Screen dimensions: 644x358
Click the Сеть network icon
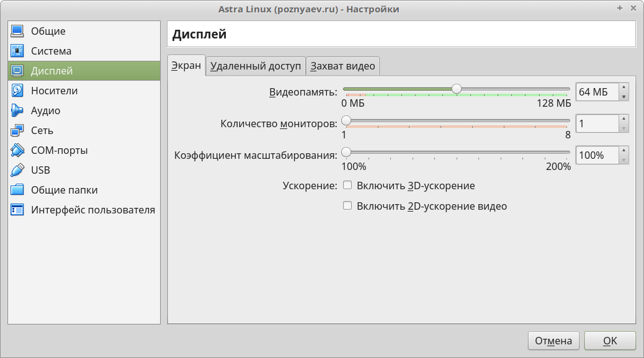[x=17, y=130]
